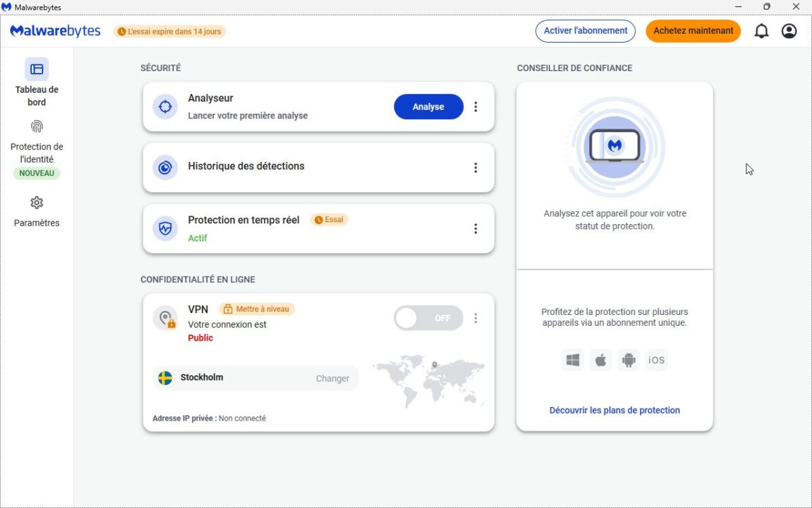Open Protection de l'identité fingerprint icon
The width and height of the screenshot is (812, 508).
coord(37,127)
